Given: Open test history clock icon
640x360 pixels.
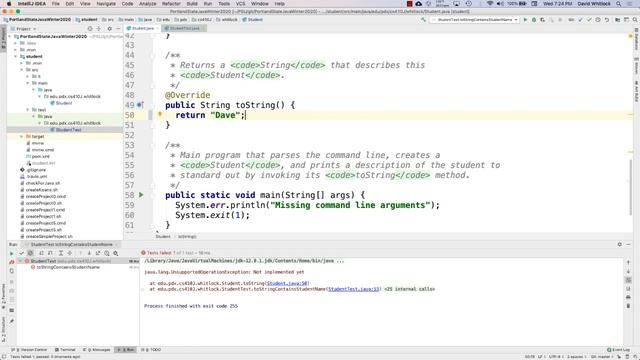Looking at the screenshot, I should (x=107, y=253).
